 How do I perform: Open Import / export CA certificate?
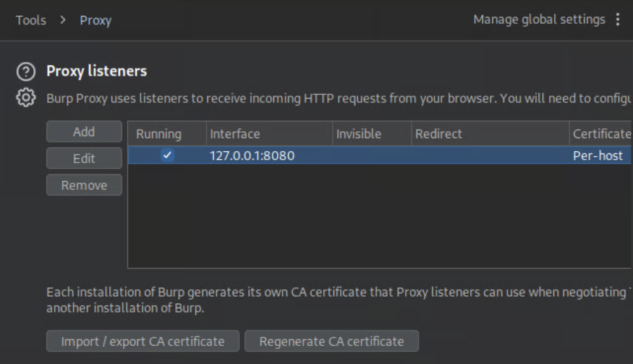pos(142,341)
